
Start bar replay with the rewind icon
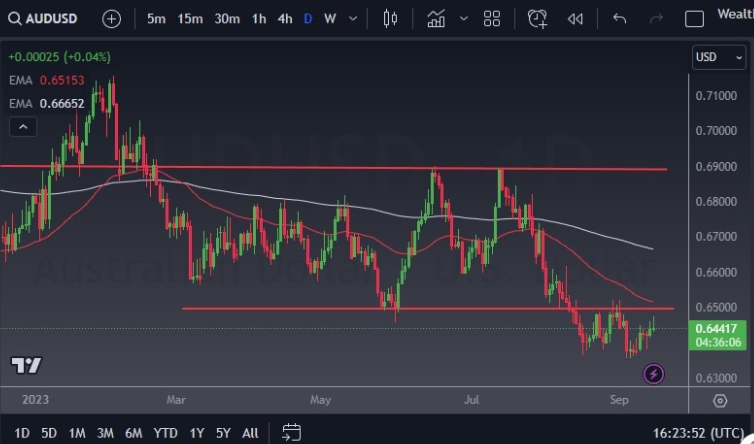point(575,18)
